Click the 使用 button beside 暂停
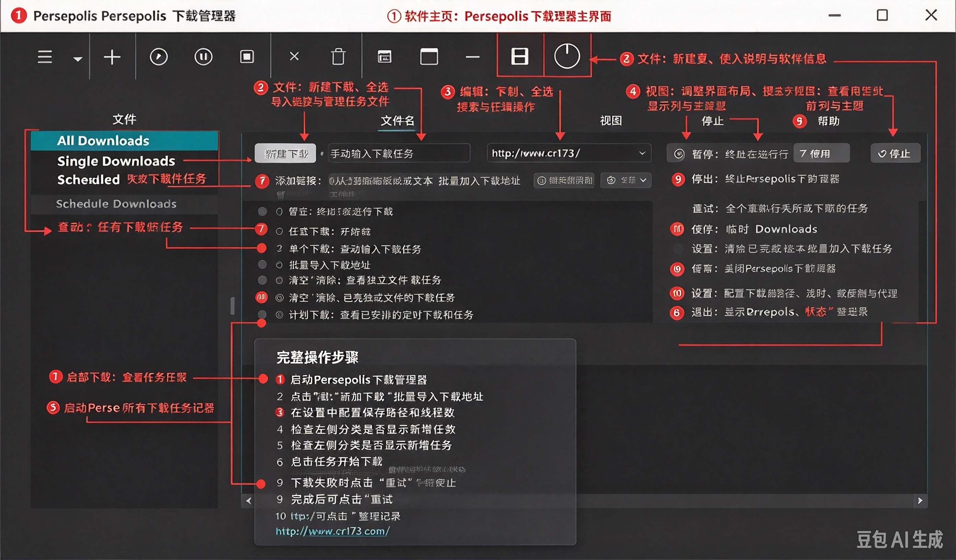The height and width of the screenshot is (560, 956). 821,153
